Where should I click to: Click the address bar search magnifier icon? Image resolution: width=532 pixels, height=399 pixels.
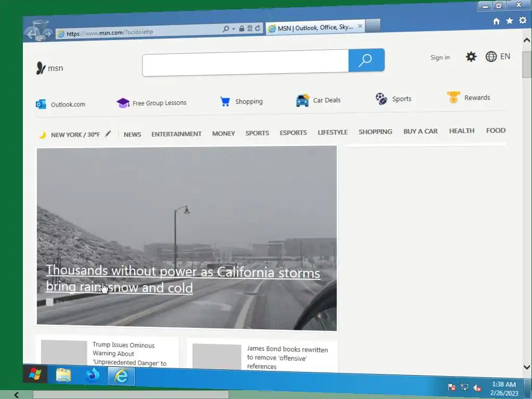pyautogui.click(x=225, y=29)
